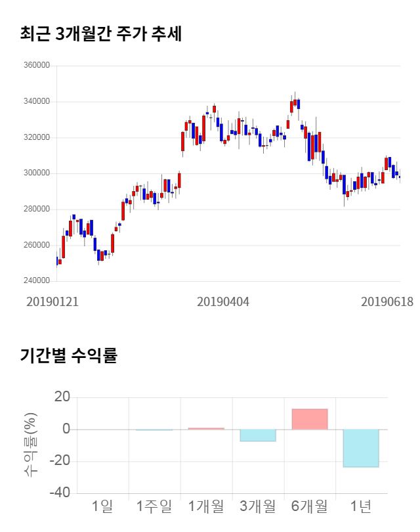This screenshot has height=532, width=420.
Task: Click the 1개월 period label
Action: pyautogui.click(x=206, y=506)
